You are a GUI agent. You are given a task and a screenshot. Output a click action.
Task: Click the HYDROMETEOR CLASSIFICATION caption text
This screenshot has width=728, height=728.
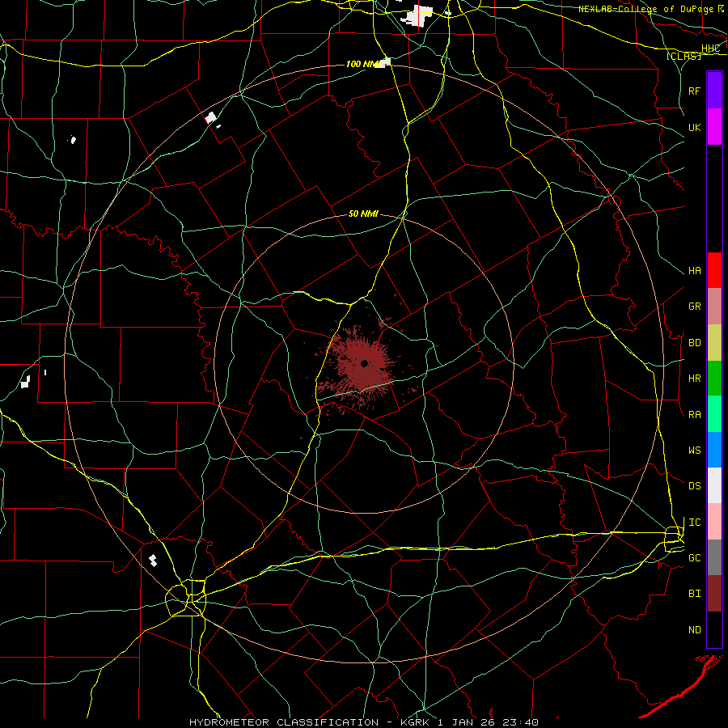[x=284, y=722]
